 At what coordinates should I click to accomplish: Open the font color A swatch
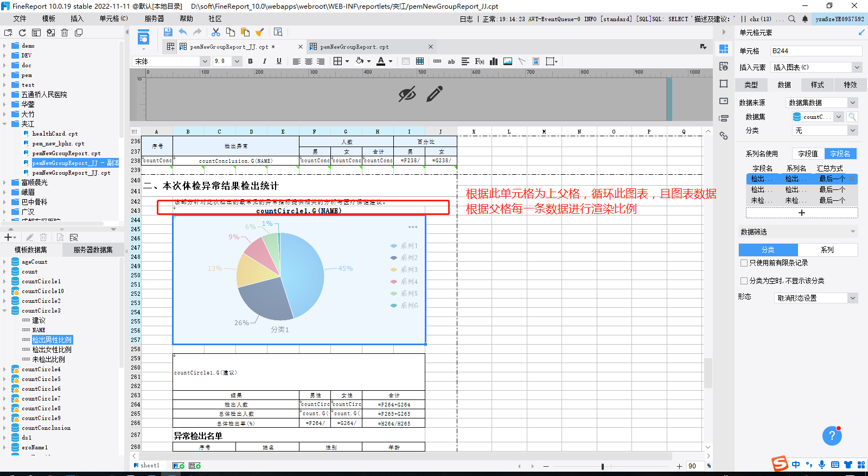(381, 61)
